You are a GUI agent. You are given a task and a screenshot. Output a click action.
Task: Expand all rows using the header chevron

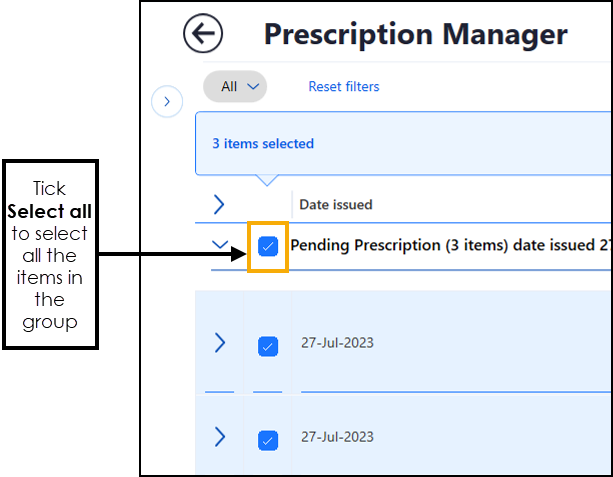click(220, 205)
